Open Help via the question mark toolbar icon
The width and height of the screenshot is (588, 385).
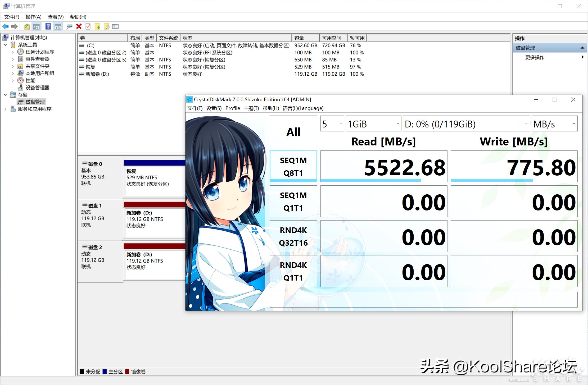pyautogui.click(x=48, y=26)
